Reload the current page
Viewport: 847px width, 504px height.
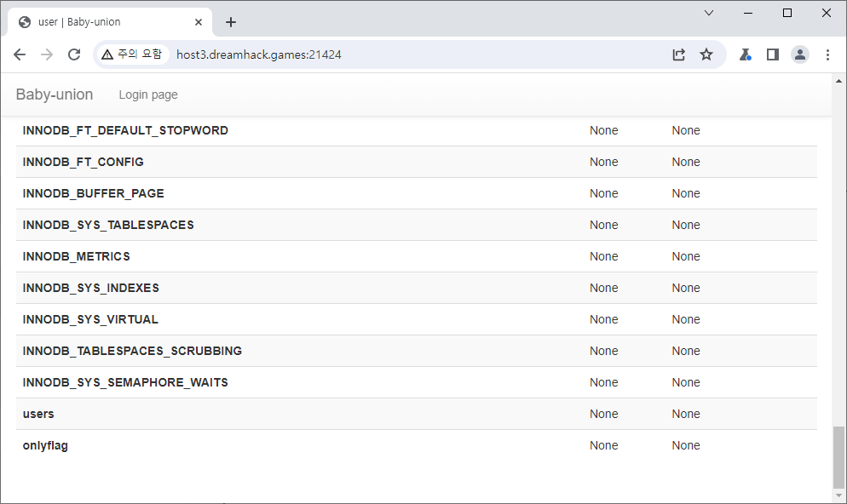point(74,54)
